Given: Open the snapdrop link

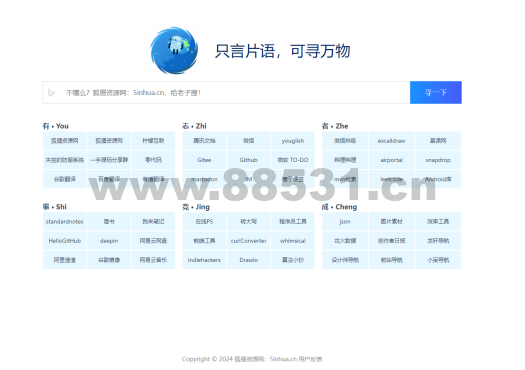Looking at the screenshot, I should click(x=438, y=160).
